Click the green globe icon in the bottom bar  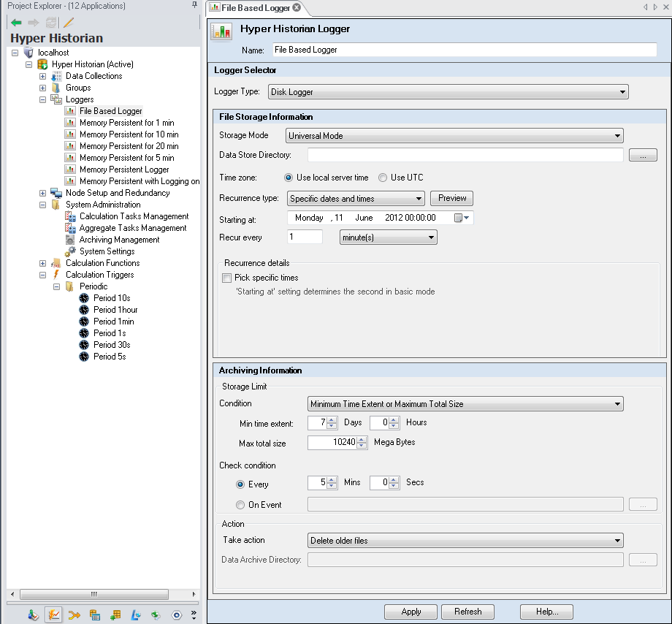click(156, 615)
